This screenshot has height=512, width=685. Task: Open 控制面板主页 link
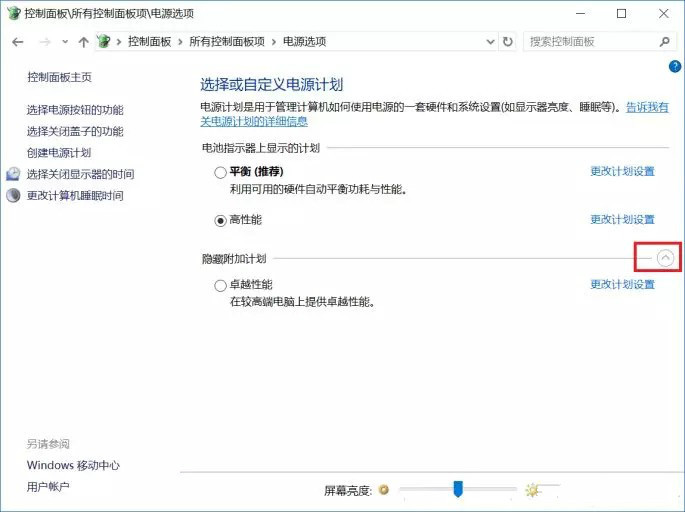tap(59, 77)
